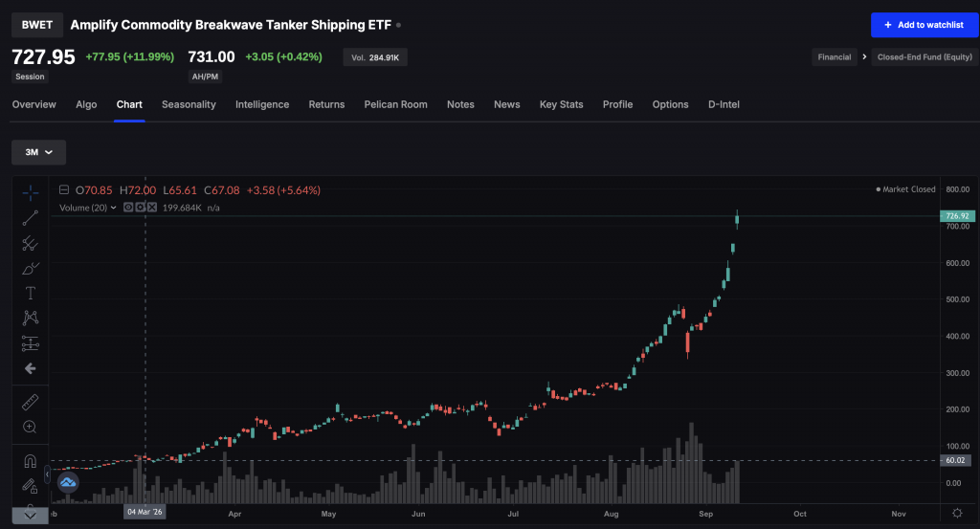Select the text annotation tool
This screenshot has width=980, height=529.
30,293
